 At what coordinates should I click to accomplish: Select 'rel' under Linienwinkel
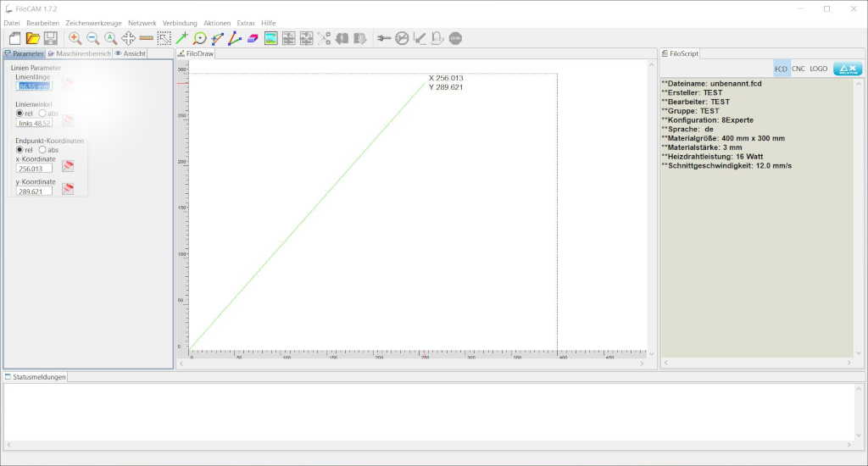[20, 113]
